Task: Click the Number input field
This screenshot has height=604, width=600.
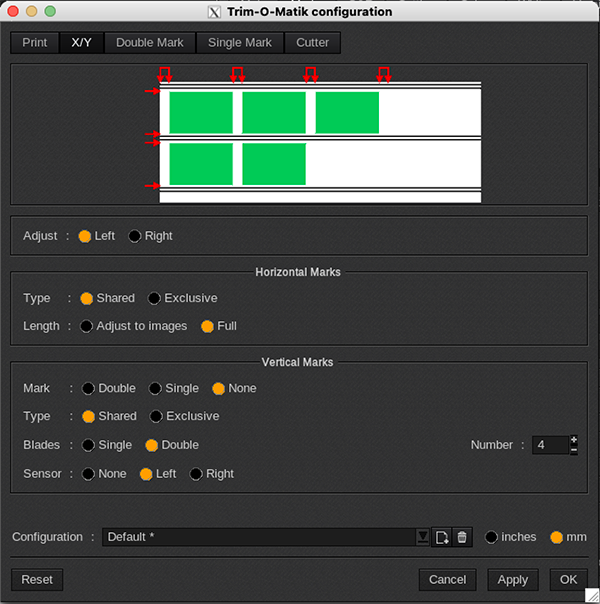Action: point(550,445)
